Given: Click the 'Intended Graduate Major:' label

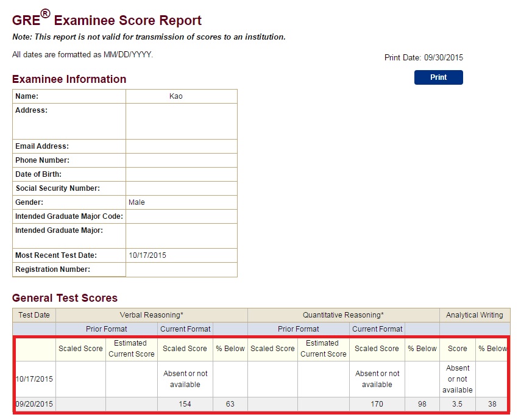Looking at the screenshot, I should pos(59,230).
